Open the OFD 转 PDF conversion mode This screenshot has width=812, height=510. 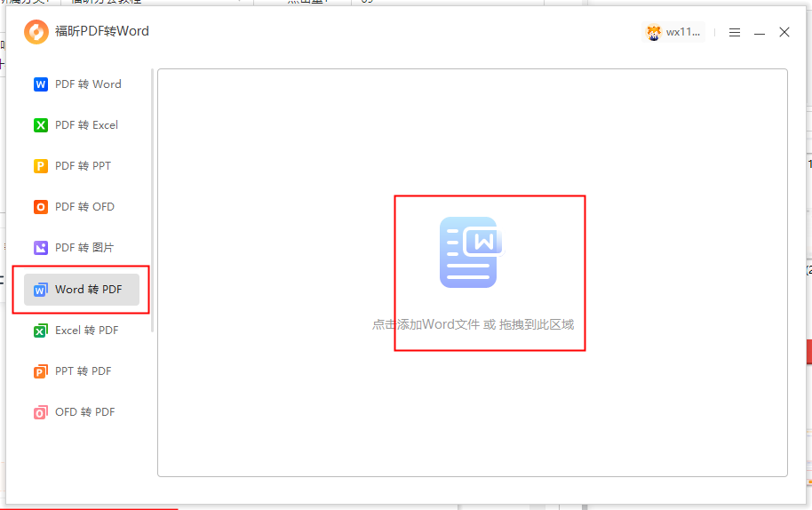pos(82,412)
